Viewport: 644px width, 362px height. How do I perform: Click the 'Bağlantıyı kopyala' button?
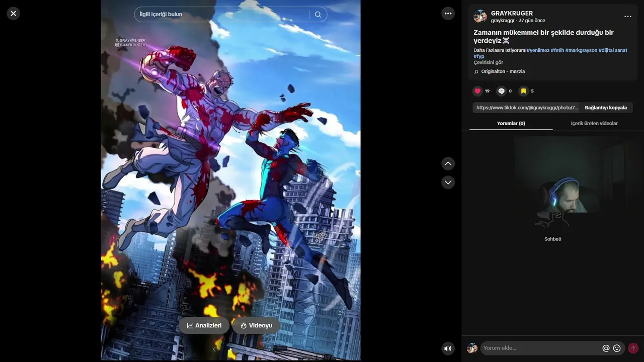[606, 108]
